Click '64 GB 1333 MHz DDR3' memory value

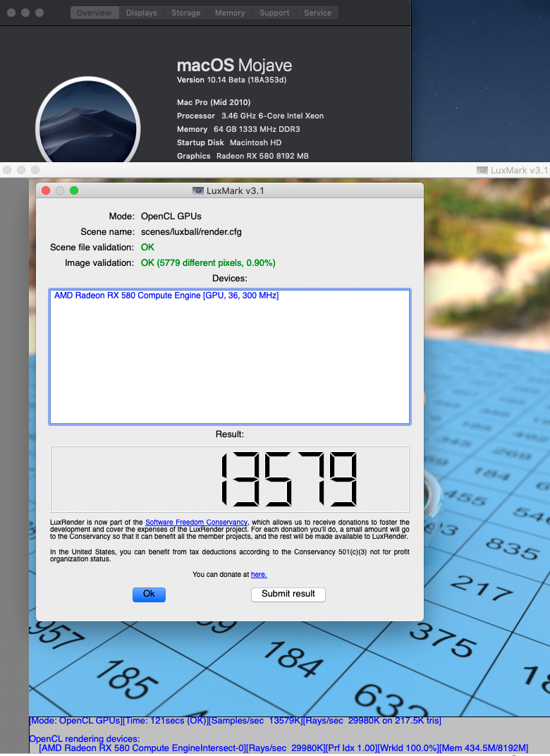pyautogui.click(x=257, y=129)
